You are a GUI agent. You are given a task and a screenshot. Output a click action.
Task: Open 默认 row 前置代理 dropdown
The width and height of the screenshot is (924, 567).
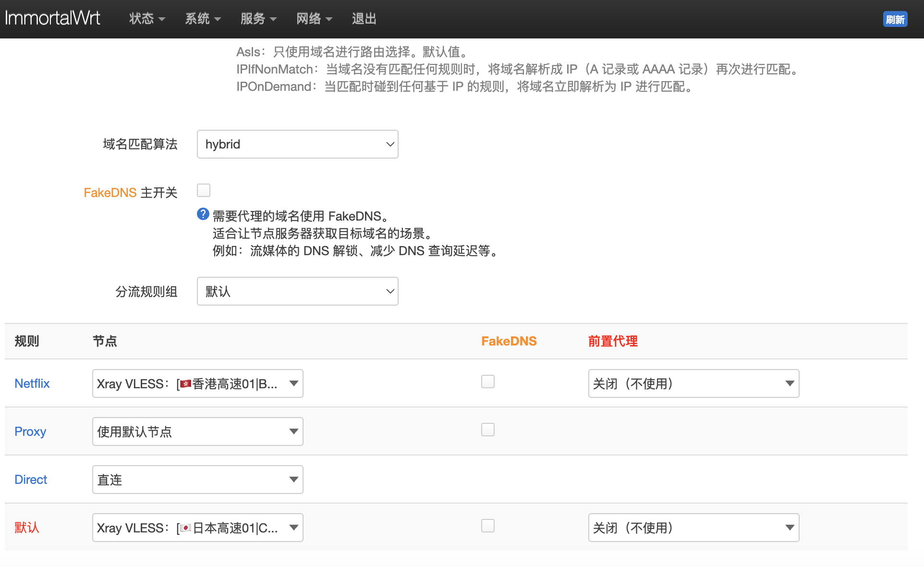point(694,528)
